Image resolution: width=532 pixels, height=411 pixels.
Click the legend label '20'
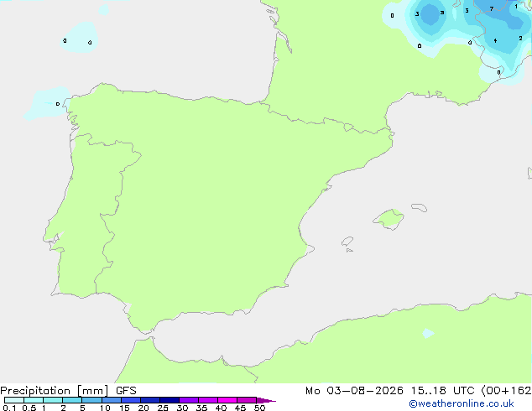click(143, 408)
